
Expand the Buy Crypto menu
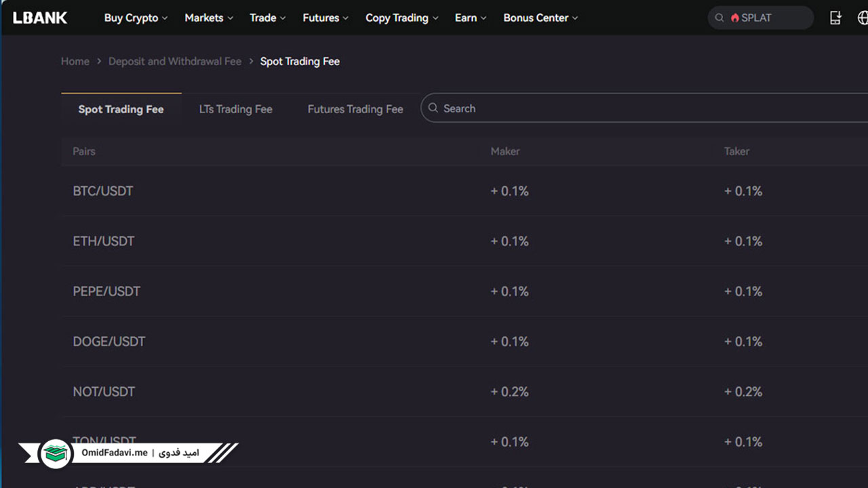[x=136, y=18]
